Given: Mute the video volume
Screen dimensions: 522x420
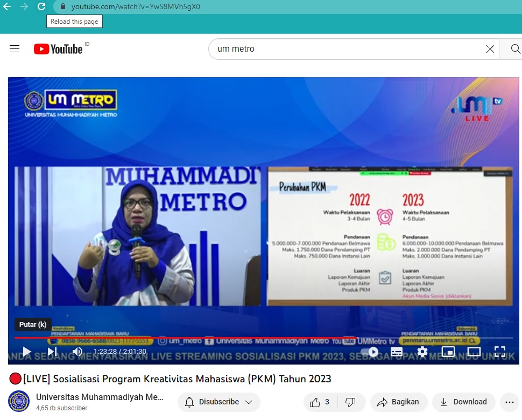Looking at the screenshot, I should pyautogui.click(x=77, y=352).
